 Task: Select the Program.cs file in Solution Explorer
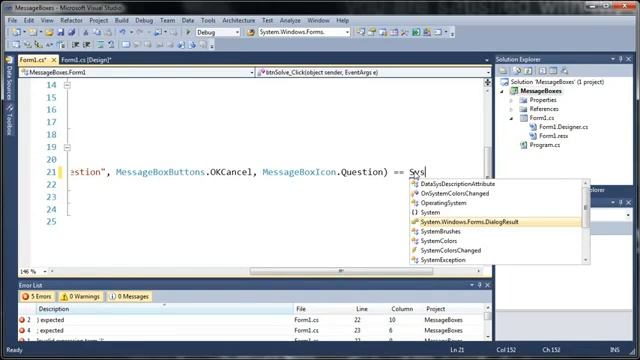coord(544,145)
